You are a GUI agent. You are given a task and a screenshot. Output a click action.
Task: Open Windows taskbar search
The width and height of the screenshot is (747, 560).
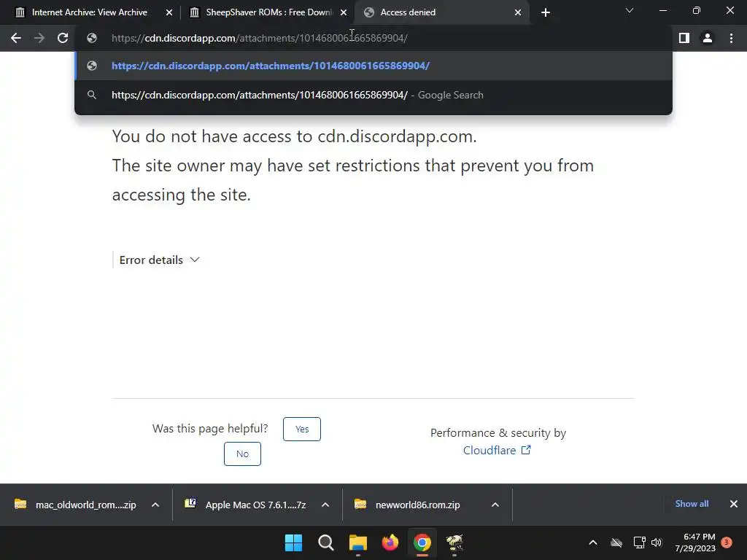326,542
